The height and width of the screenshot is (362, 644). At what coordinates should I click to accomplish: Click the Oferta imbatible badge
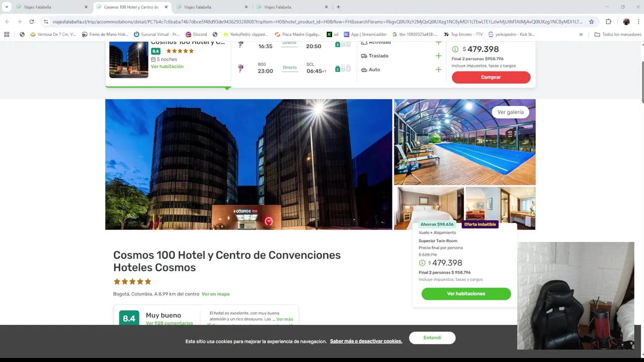click(479, 224)
